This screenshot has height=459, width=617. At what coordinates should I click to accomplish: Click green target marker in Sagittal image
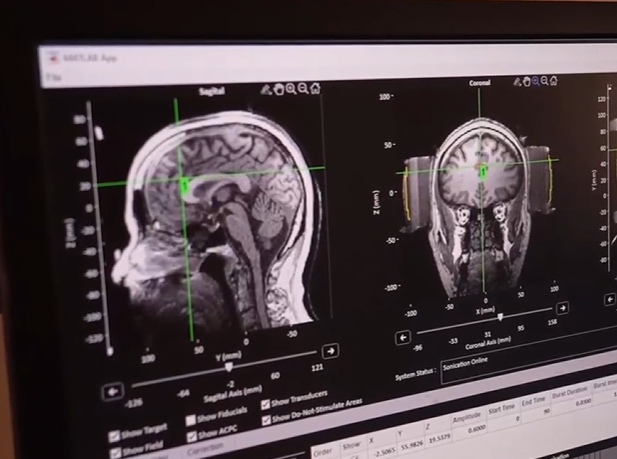click(185, 185)
